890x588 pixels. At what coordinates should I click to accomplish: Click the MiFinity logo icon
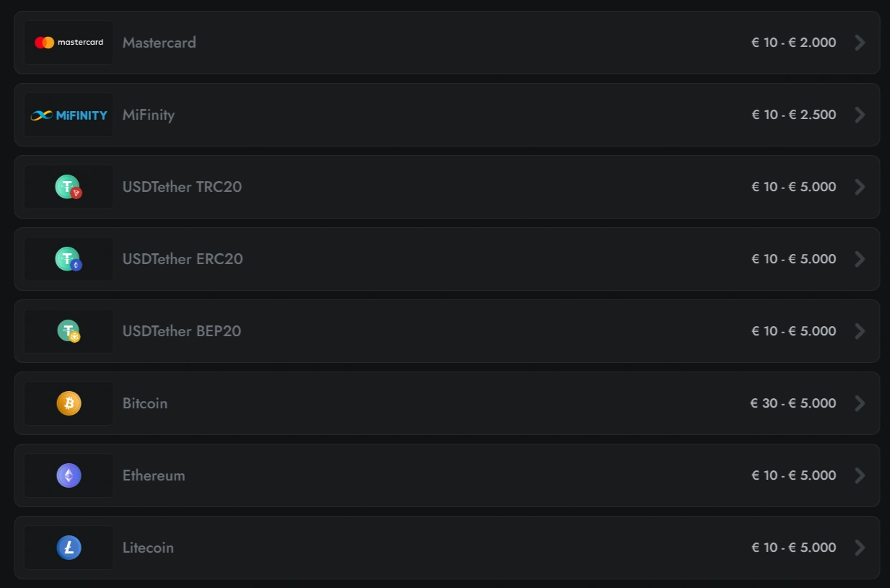pyautogui.click(x=69, y=115)
